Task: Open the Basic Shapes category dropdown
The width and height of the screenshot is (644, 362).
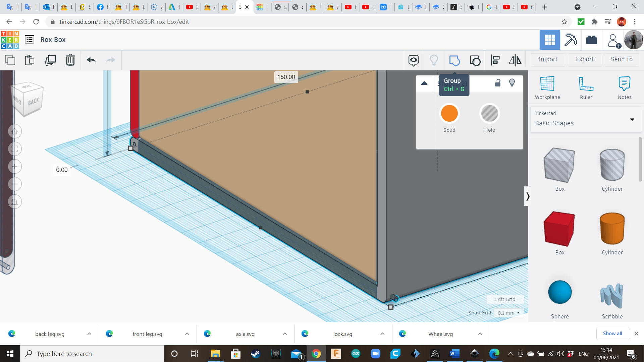Action: pos(632,120)
